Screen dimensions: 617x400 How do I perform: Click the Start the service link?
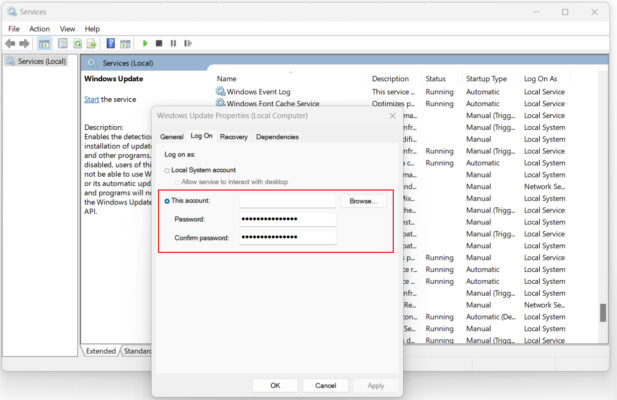91,100
